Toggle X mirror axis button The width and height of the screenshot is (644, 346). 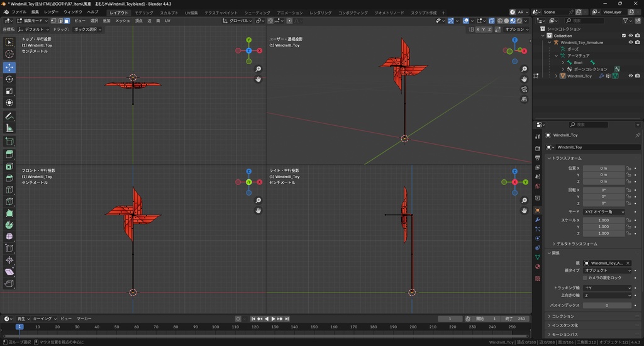tap(478, 30)
